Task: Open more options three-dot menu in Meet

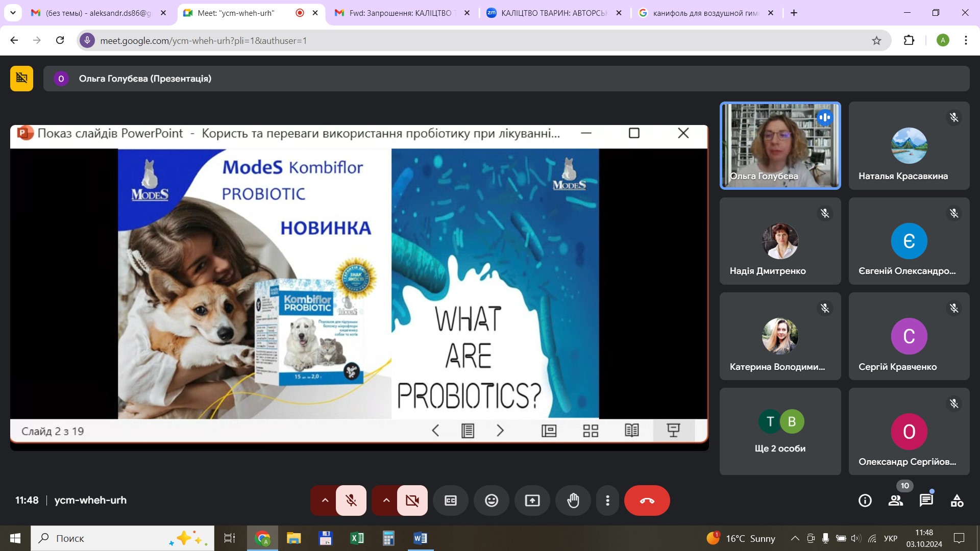Action: (x=607, y=500)
